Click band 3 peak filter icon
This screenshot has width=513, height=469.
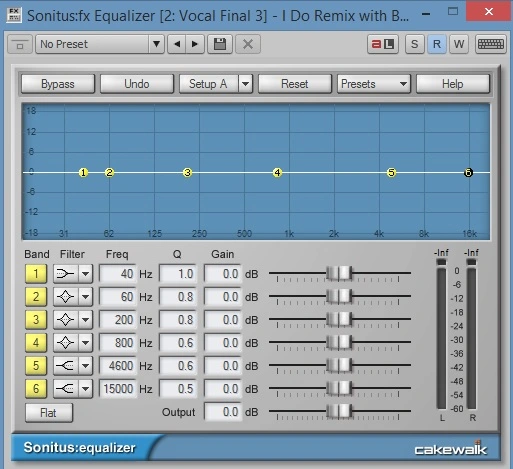(66, 320)
